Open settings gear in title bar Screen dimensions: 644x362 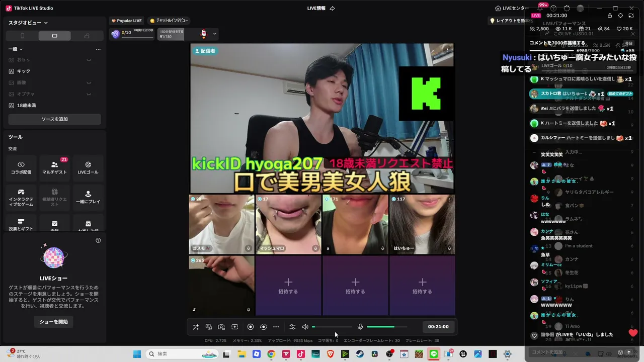pyautogui.click(x=567, y=9)
